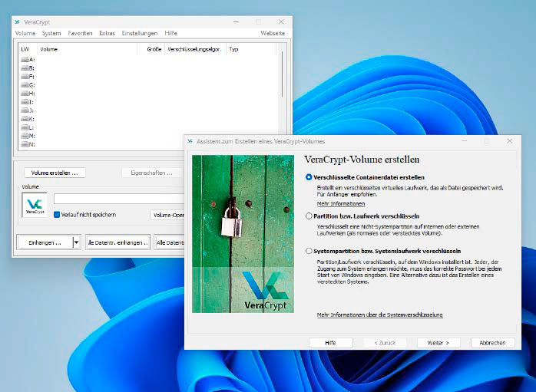Click the 'Volume' column header
The height and width of the screenshot is (392, 536).
[x=87, y=49]
